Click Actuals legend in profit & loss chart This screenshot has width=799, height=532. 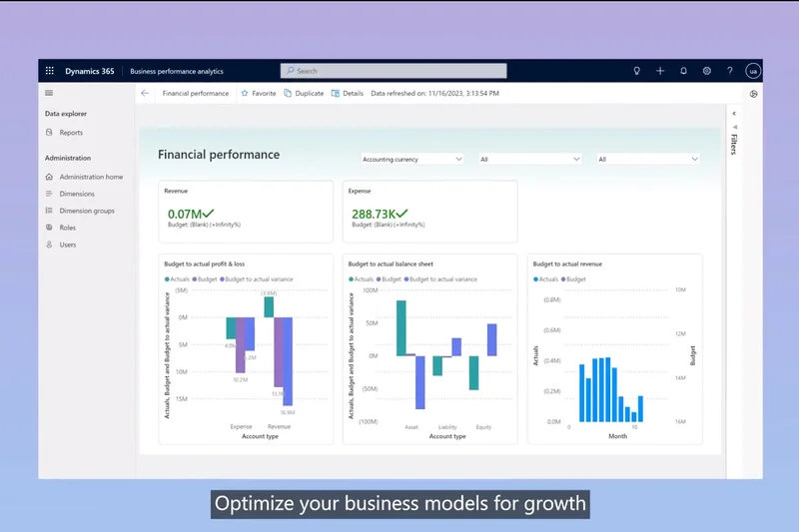click(x=177, y=279)
